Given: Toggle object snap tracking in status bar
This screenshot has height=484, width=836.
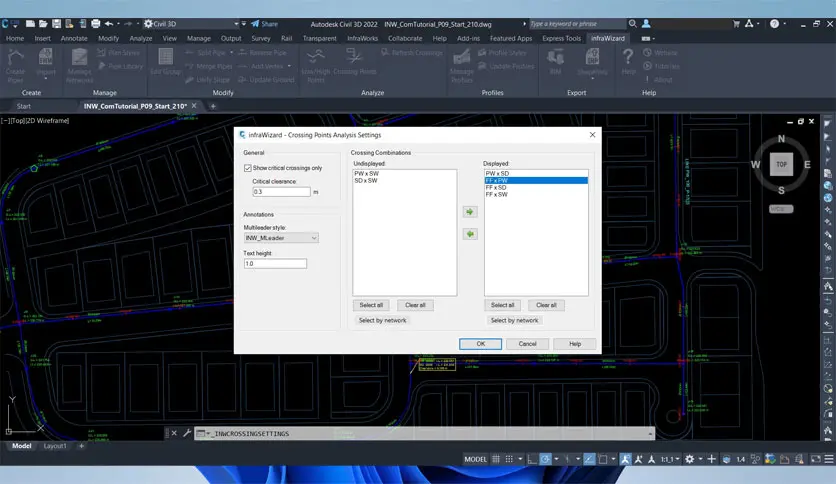Looking at the screenshot, I should point(589,459).
